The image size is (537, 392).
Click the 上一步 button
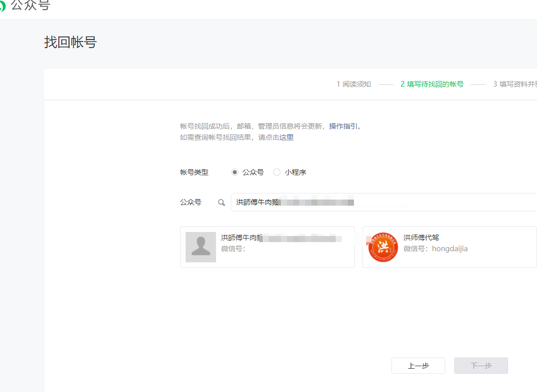click(x=418, y=366)
